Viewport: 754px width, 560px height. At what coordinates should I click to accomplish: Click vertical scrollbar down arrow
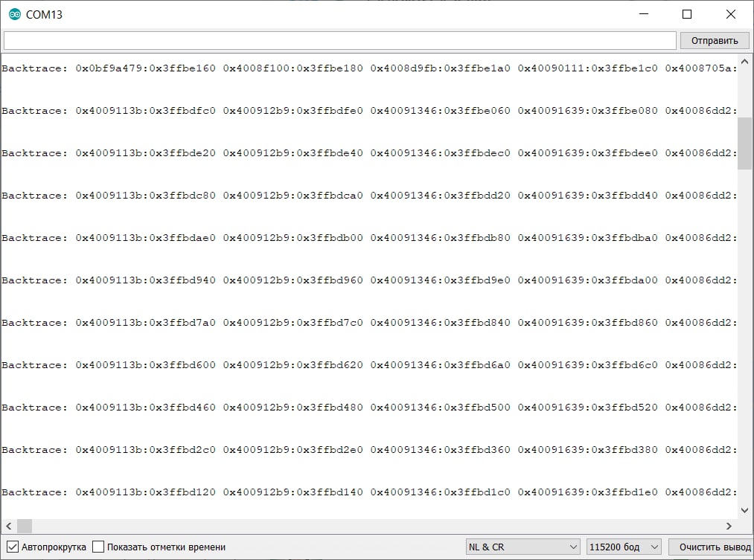tap(744, 510)
